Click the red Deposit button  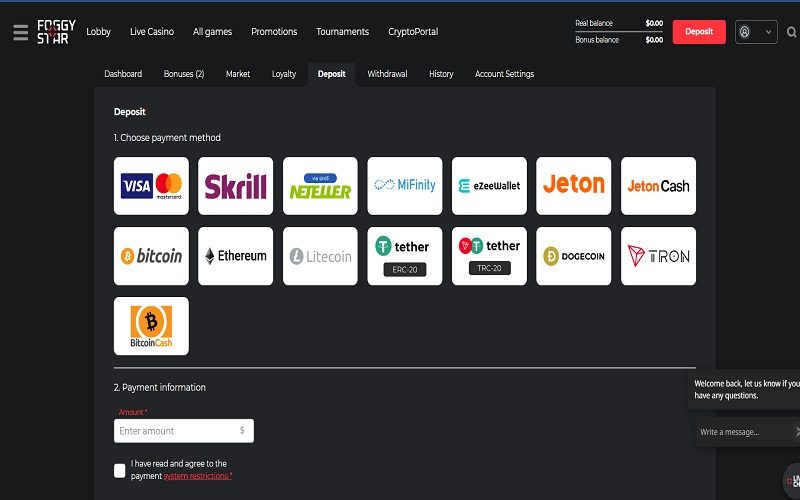coord(699,32)
